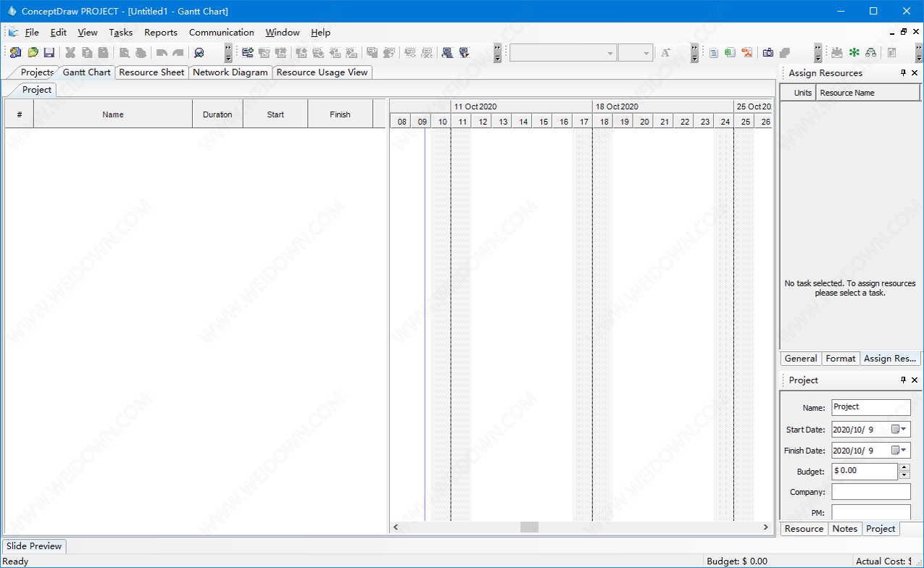Click the Open file folder icon
The width and height of the screenshot is (924, 568).
33,52
